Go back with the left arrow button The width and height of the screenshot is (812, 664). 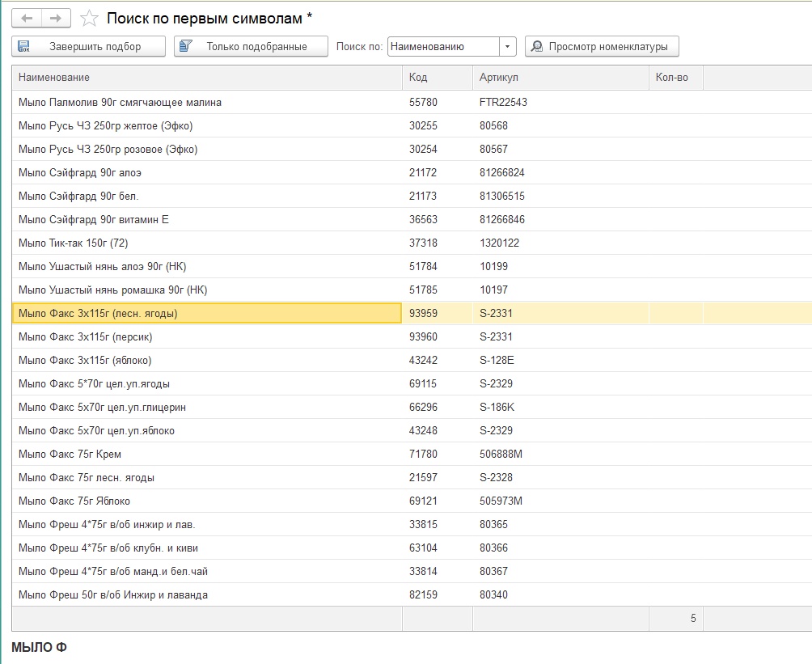pyautogui.click(x=27, y=19)
